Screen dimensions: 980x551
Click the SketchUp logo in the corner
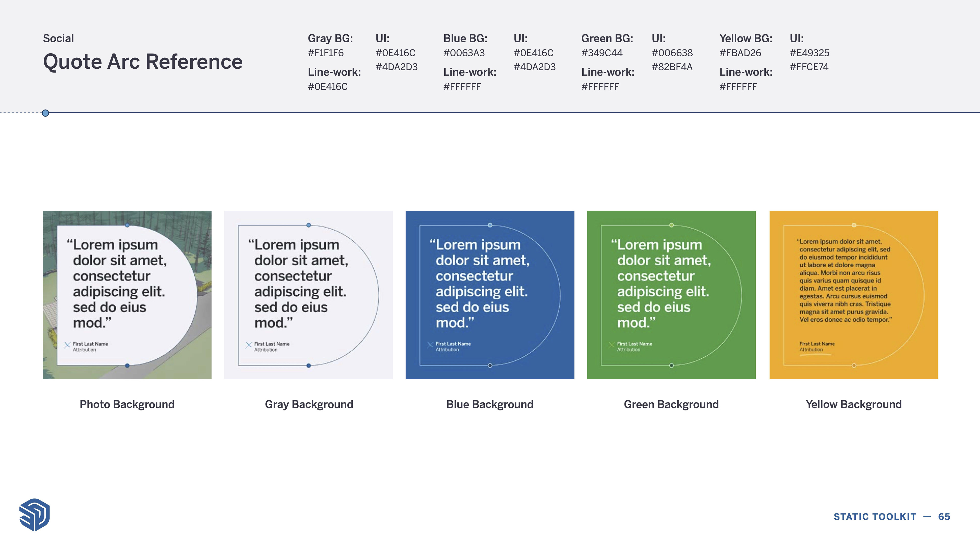tap(35, 515)
